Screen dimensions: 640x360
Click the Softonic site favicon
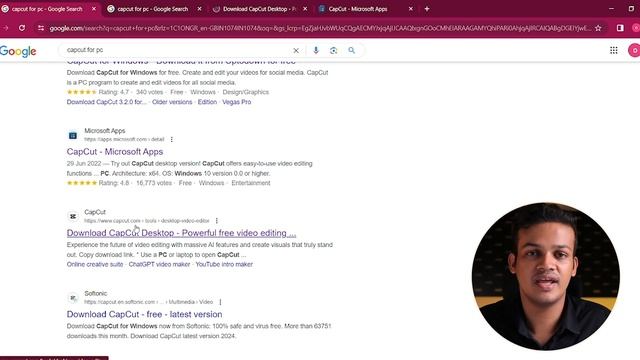tap(73, 298)
